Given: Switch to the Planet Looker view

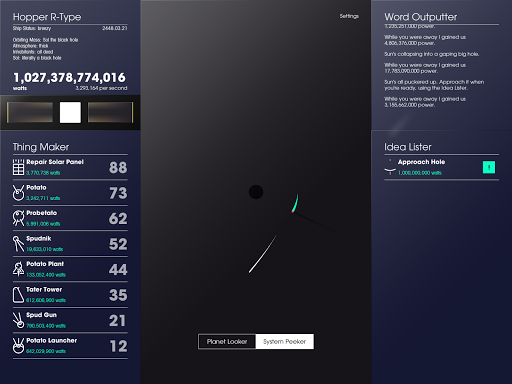Looking at the screenshot, I should tap(227, 342).
